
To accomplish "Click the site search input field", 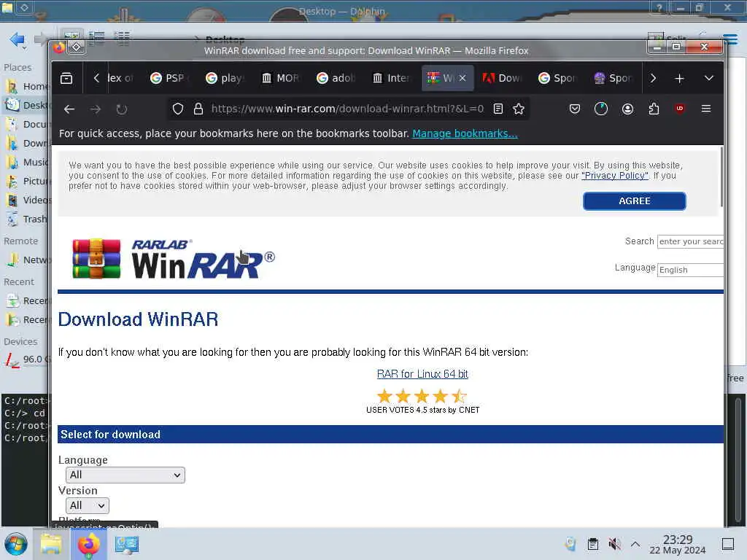I will [690, 241].
